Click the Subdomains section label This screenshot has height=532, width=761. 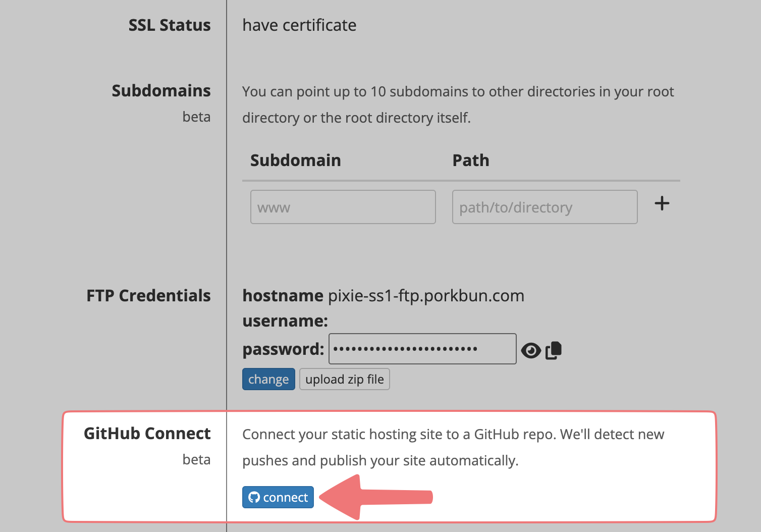click(x=161, y=91)
